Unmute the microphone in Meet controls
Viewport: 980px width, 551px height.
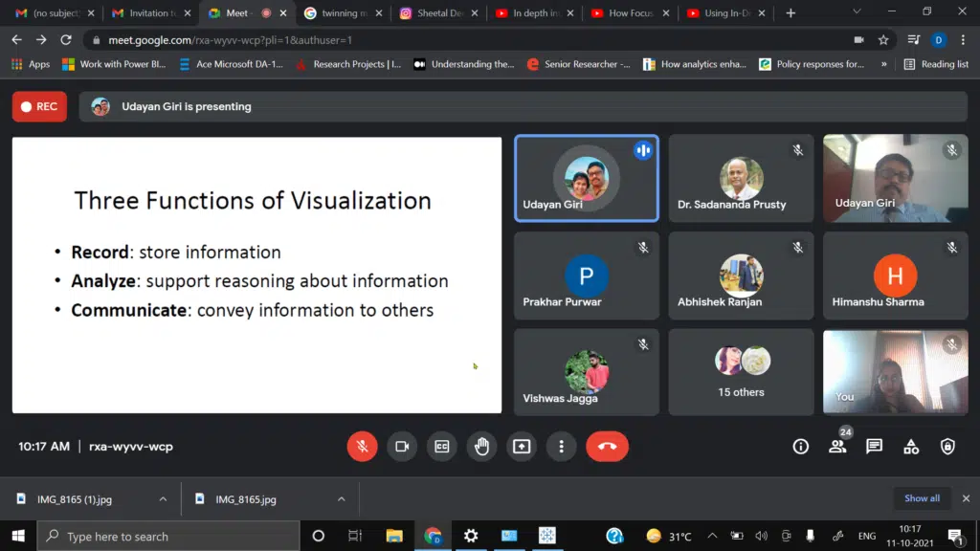tap(362, 447)
